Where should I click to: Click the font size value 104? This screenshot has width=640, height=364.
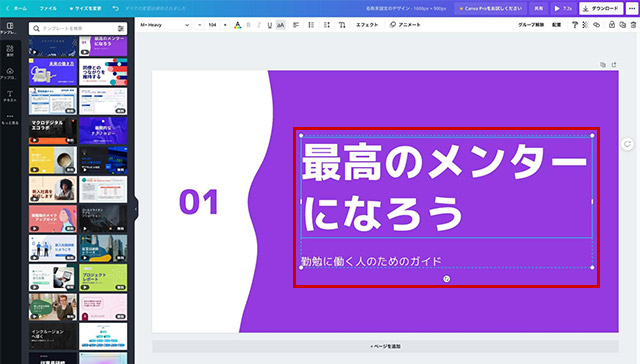click(x=212, y=25)
